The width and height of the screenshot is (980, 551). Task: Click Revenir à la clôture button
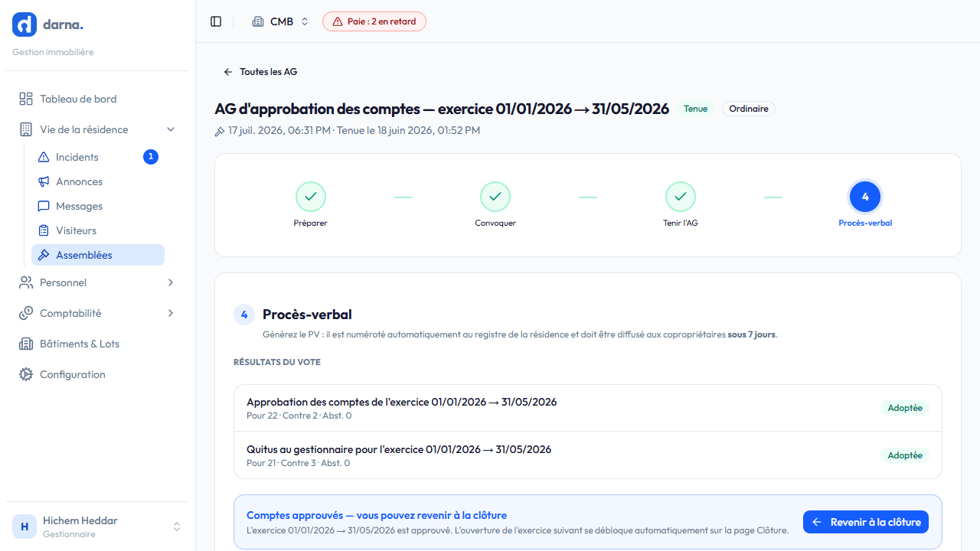[866, 522]
